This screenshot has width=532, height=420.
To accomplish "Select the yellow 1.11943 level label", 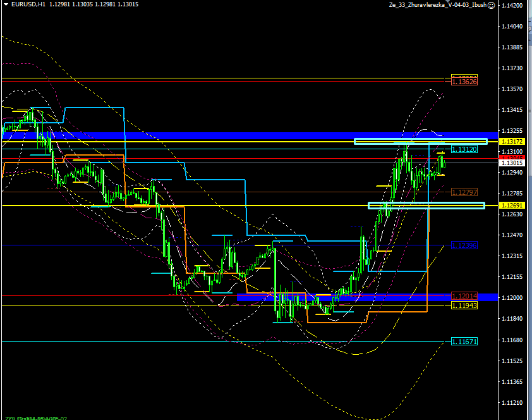I will 464,306.
